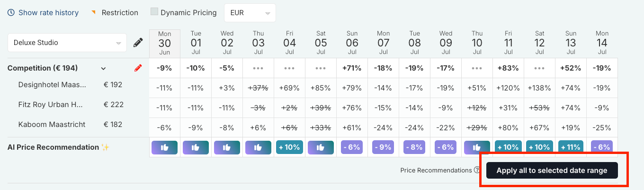The width and height of the screenshot is (644, 190).
Task: Select the Fri 11 Jul date column header
Action: tap(508, 43)
